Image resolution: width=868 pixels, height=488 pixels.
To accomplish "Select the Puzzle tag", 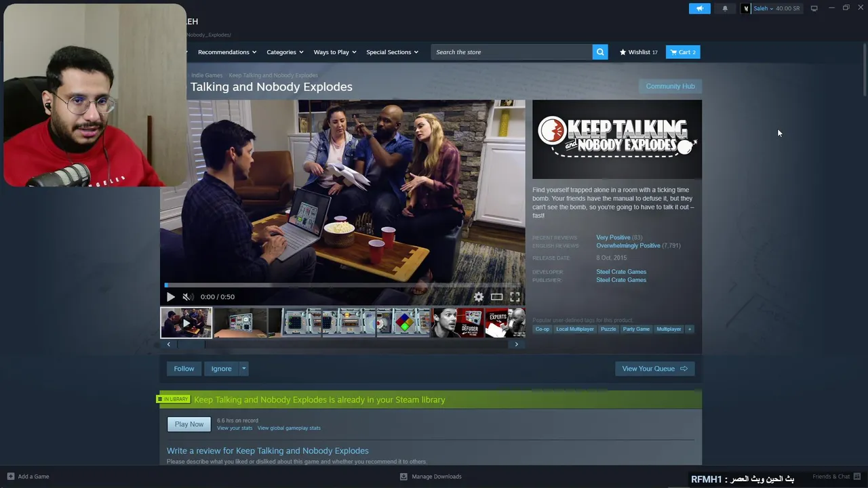I will pyautogui.click(x=608, y=329).
